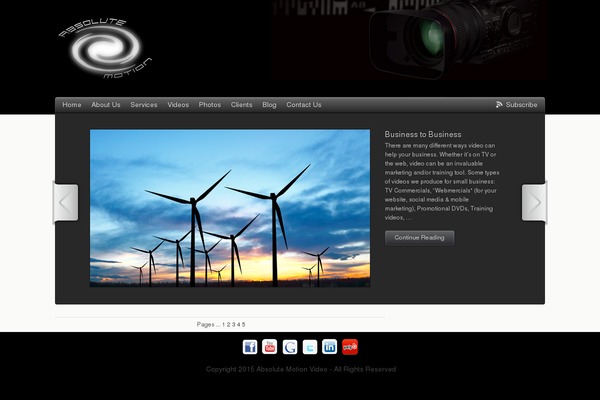Open the Business to Business heading

(x=423, y=134)
